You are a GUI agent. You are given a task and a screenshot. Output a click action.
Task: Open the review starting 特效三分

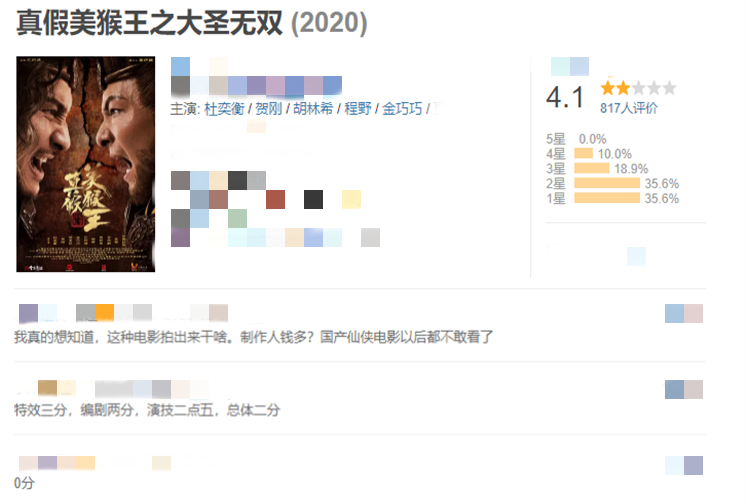(147, 410)
